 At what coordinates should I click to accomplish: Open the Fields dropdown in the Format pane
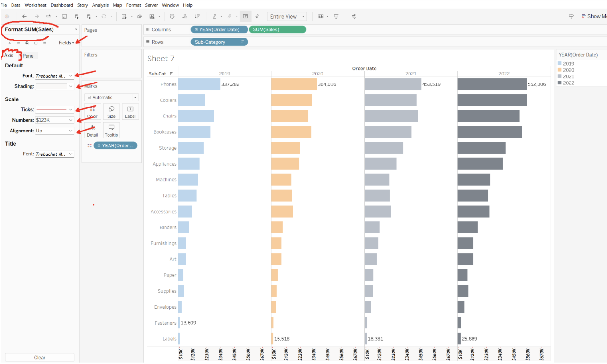pyautogui.click(x=66, y=42)
